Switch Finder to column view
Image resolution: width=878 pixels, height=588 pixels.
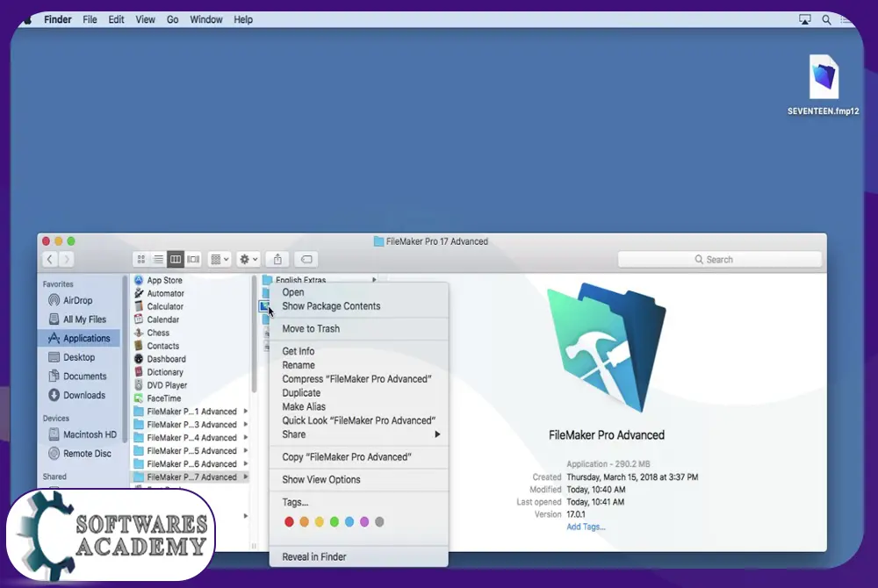point(176,260)
